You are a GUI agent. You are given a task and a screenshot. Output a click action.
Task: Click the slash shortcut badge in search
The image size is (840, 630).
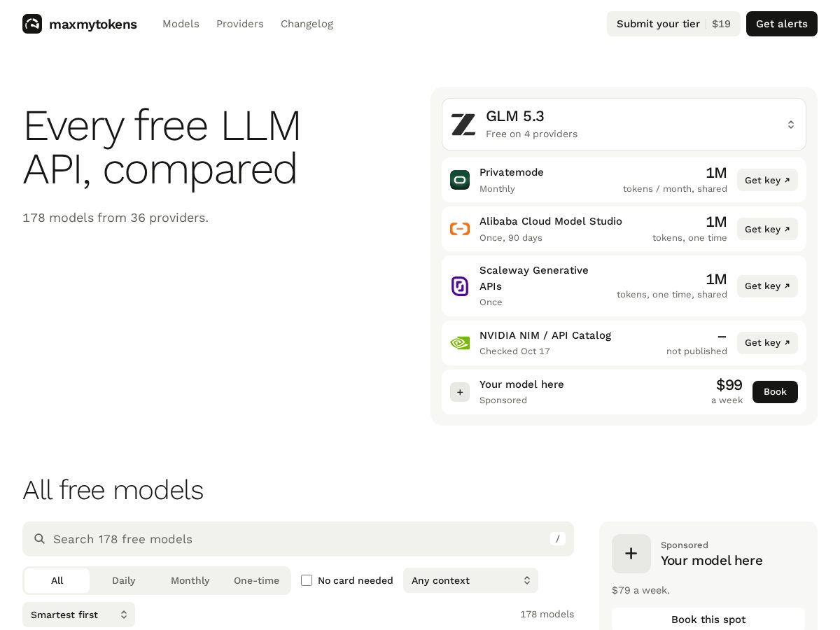558,538
